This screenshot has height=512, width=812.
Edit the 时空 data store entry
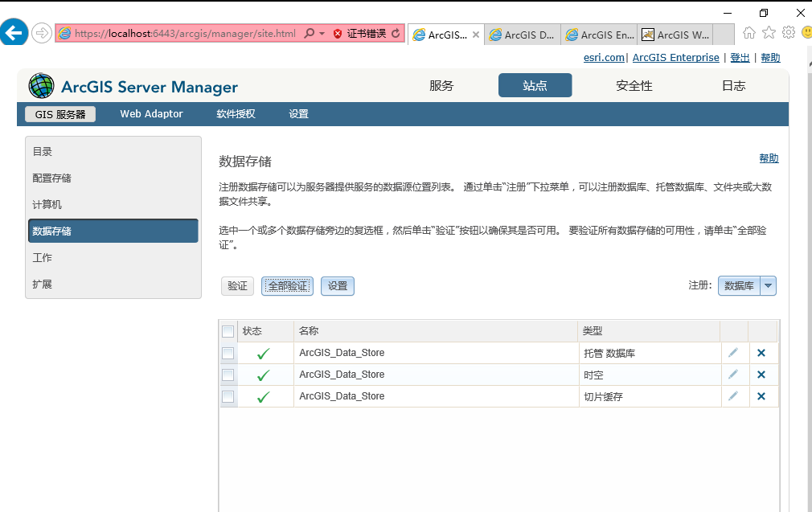pos(733,375)
